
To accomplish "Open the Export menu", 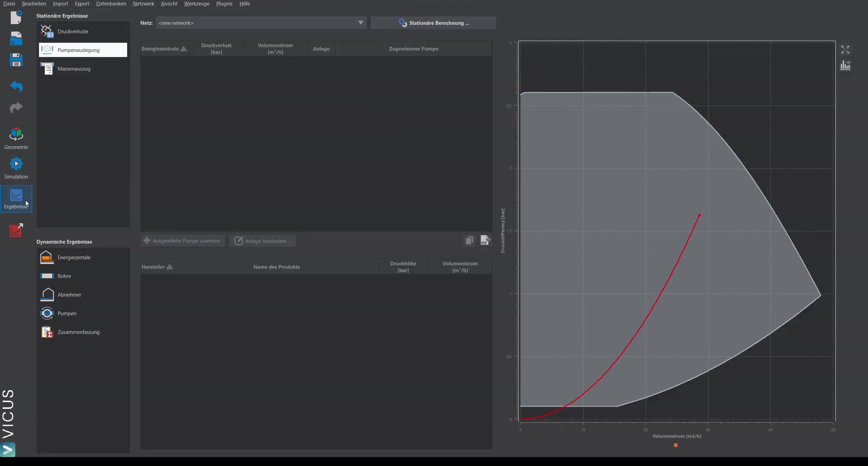I will [x=82, y=4].
